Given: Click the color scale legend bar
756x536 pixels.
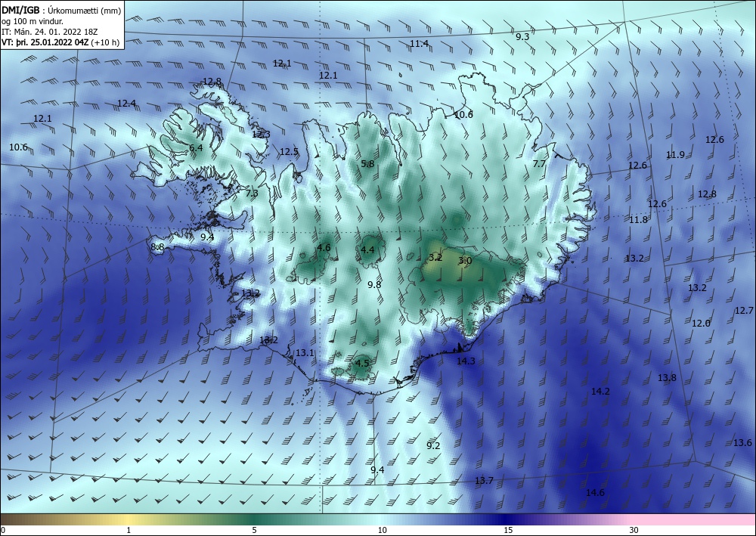Looking at the screenshot, I should click(378, 519).
